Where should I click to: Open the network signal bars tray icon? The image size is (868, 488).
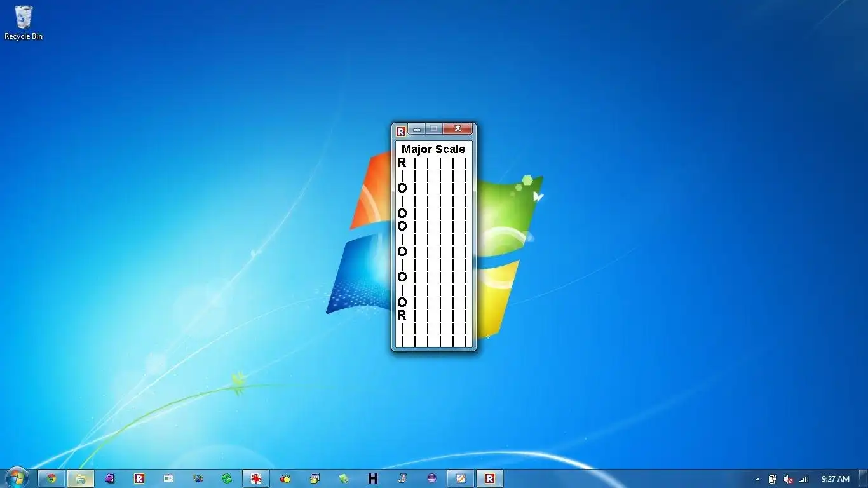[804, 479]
